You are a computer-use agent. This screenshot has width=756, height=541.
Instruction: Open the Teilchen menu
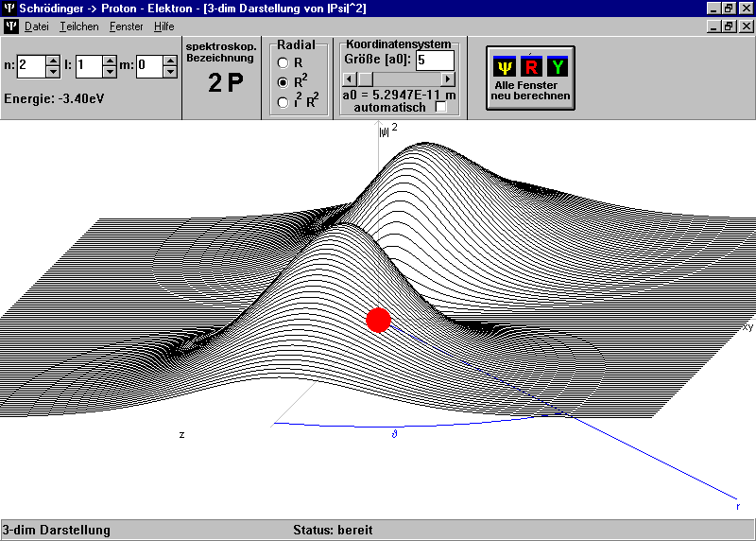[78, 26]
